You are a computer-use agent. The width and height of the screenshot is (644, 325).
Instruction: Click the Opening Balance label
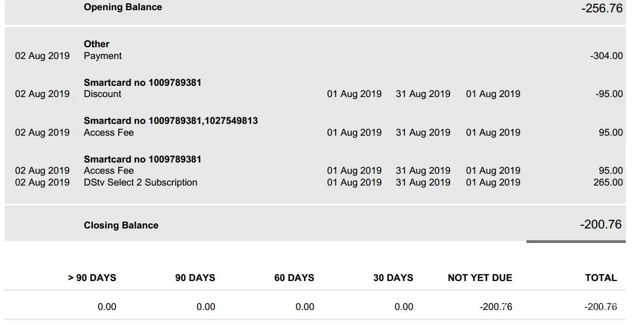(x=122, y=8)
